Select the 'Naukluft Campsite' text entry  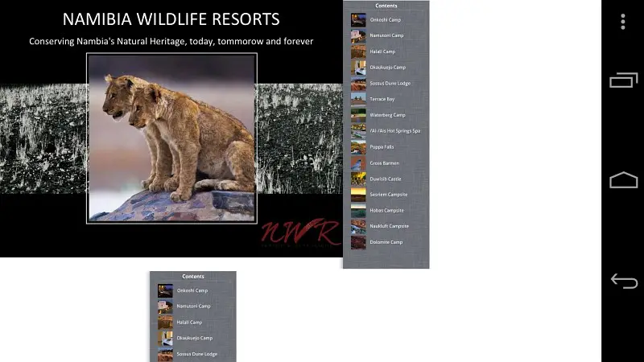pos(389,226)
